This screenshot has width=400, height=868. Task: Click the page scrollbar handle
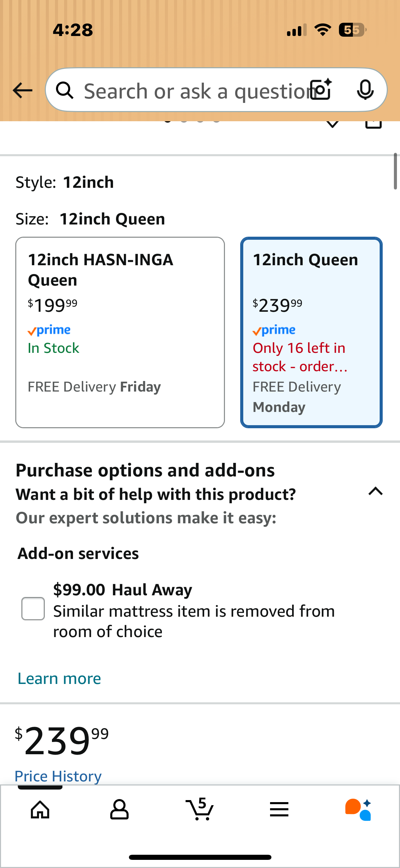point(395,171)
